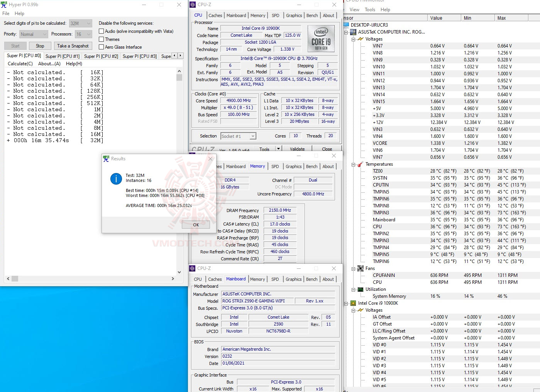Click the Hyper PI vertical scrollbar down arrow
This screenshot has height=392, width=540.
179,272
